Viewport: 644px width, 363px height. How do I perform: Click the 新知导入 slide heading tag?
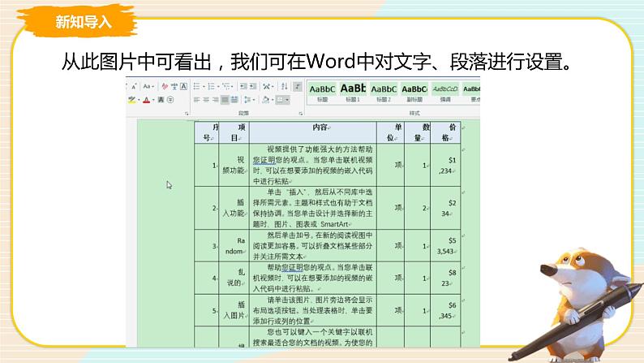click(x=84, y=21)
